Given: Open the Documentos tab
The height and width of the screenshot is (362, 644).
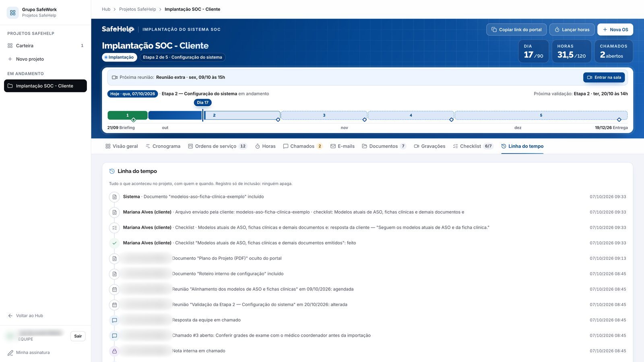Looking at the screenshot, I should (384, 146).
